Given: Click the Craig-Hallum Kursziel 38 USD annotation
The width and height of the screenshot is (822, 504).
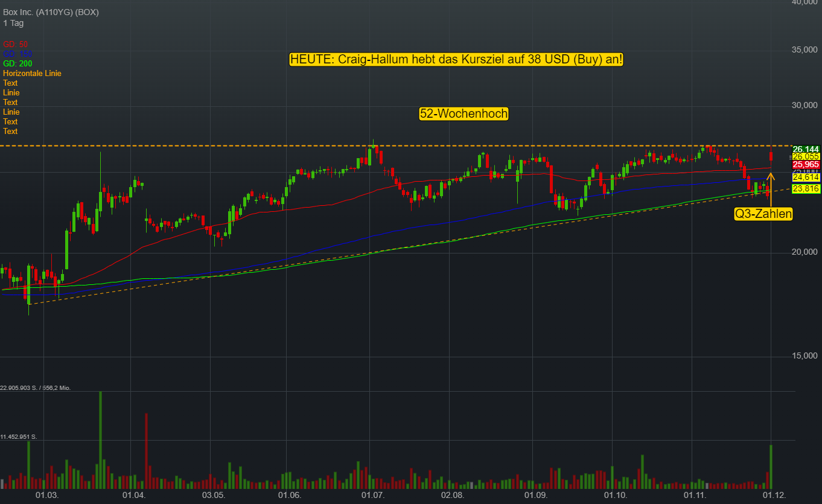Looking at the screenshot, I should coord(456,59).
